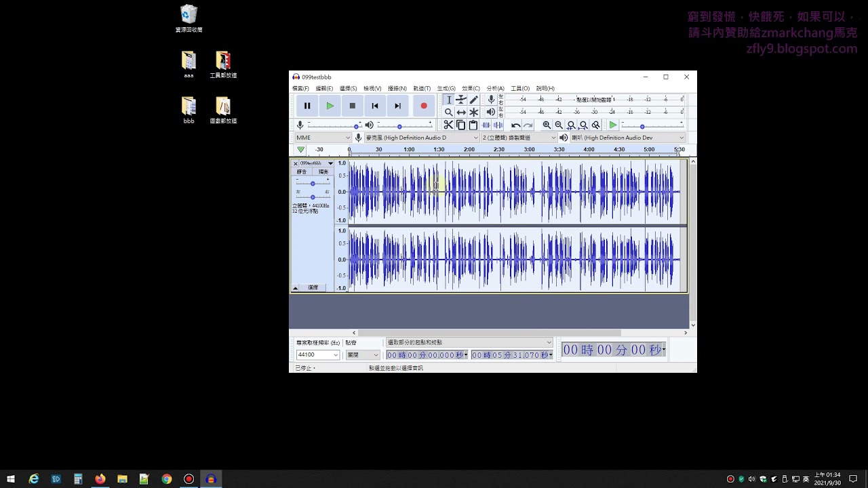Start playback with green Play button
The width and height of the screenshot is (868, 488).
pyautogui.click(x=330, y=106)
